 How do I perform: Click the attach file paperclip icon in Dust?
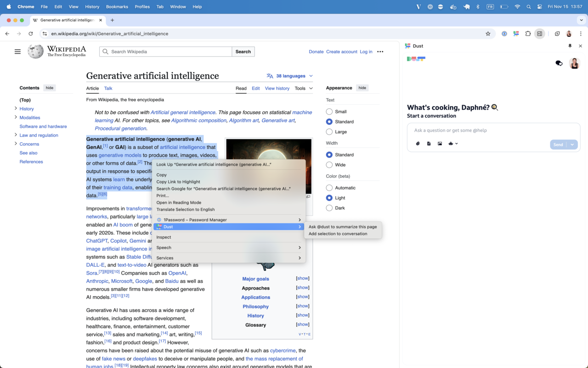418,144
